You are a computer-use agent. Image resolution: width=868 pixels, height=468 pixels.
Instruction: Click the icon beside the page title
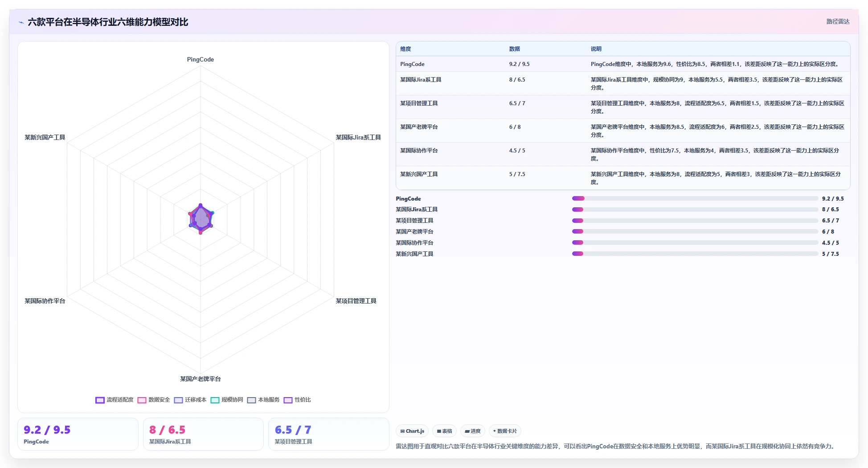(x=21, y=22)
